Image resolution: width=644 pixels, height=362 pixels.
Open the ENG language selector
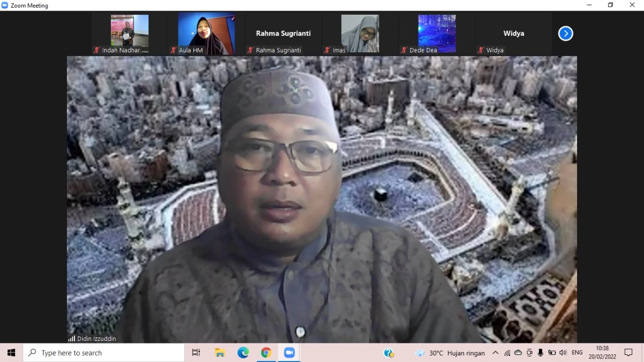tap(577, 353)
